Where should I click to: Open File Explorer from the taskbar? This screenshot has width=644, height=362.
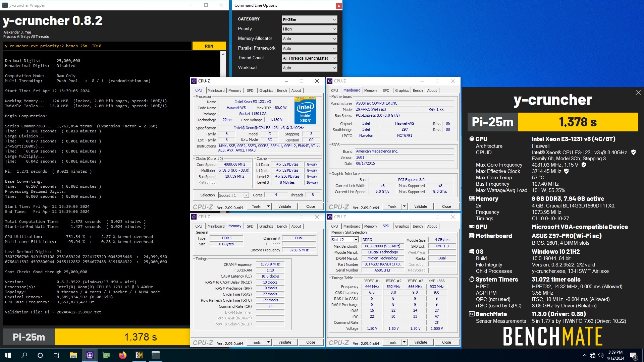(x=73, y=355)
